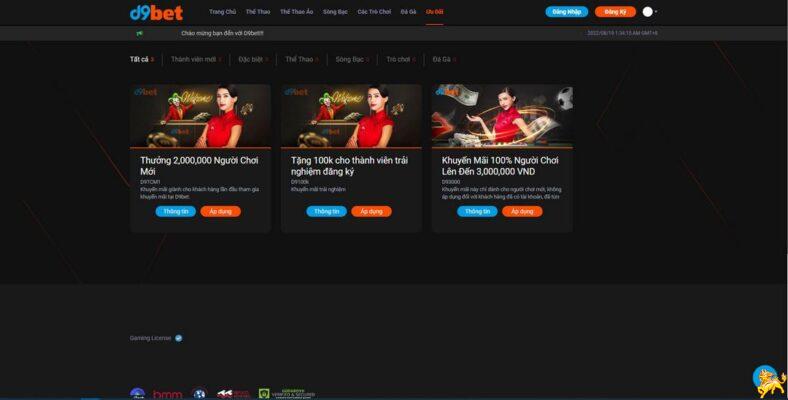Click Áp dụng on Thưởng 2,000,000 card
The image size is (788, 400).
221,212
